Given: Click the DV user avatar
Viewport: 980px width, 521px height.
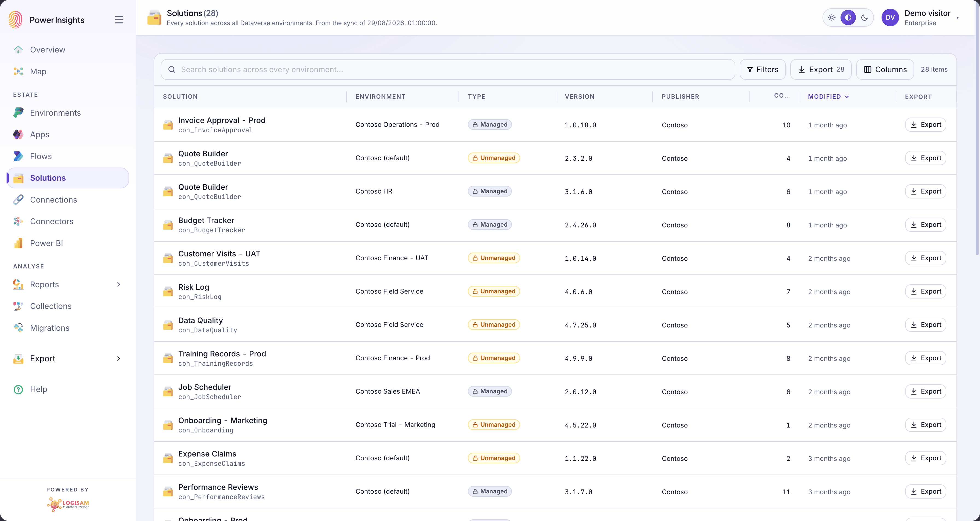Looking at the screenshot, I should pos(890,17).
